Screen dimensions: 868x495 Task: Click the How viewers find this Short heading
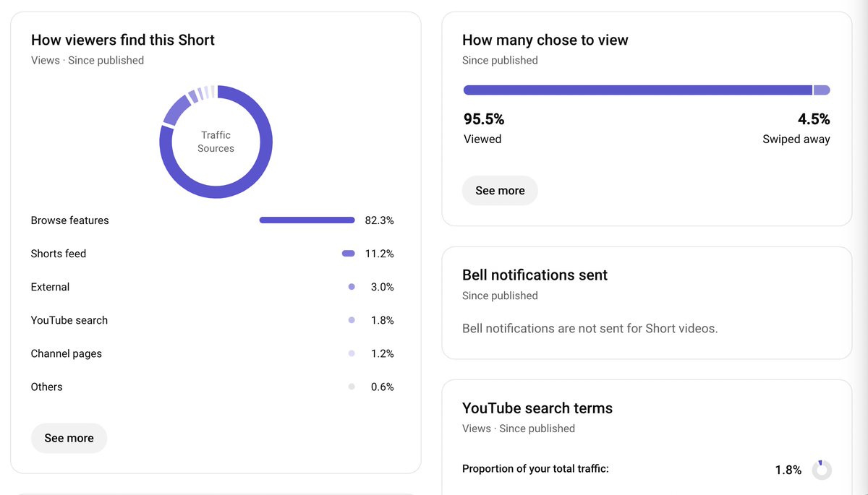pyautogui.click(x=123, y=40)
